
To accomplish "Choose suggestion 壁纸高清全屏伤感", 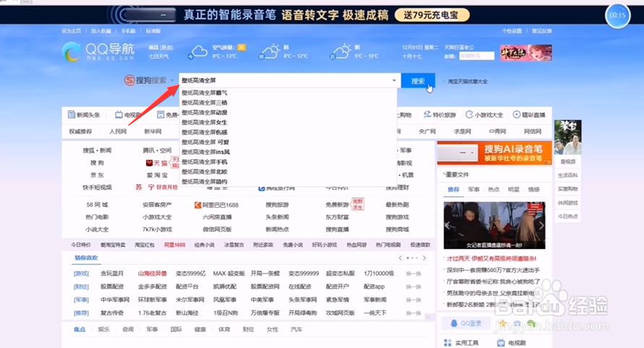I will [x=204, y=132].
